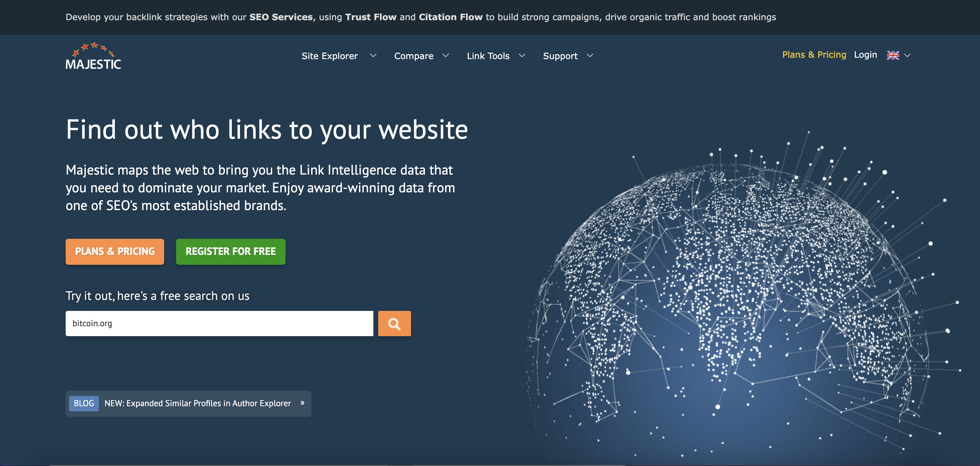980x466 pixels.
Task: Click Trust Flow in the top banner
Action: 371,17
